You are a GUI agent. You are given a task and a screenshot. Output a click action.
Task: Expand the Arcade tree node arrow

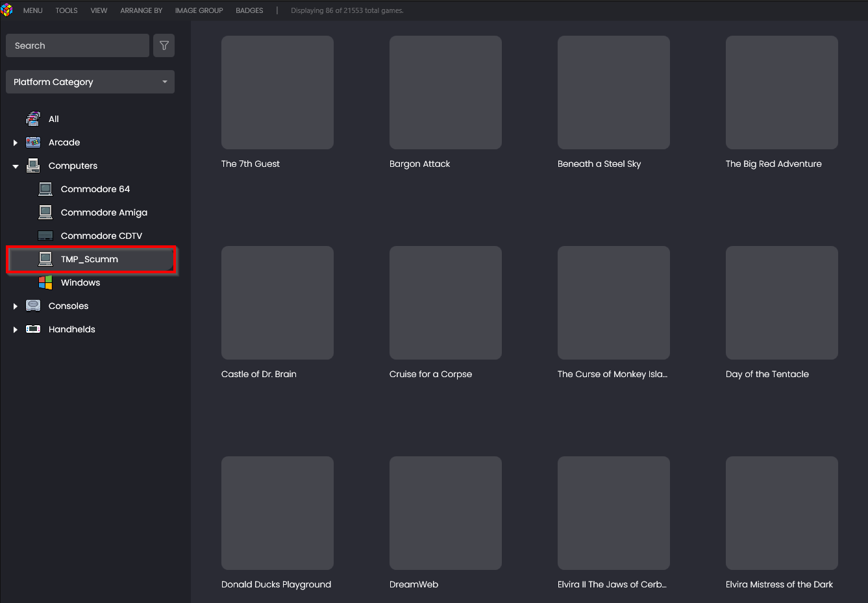point(16,142)
